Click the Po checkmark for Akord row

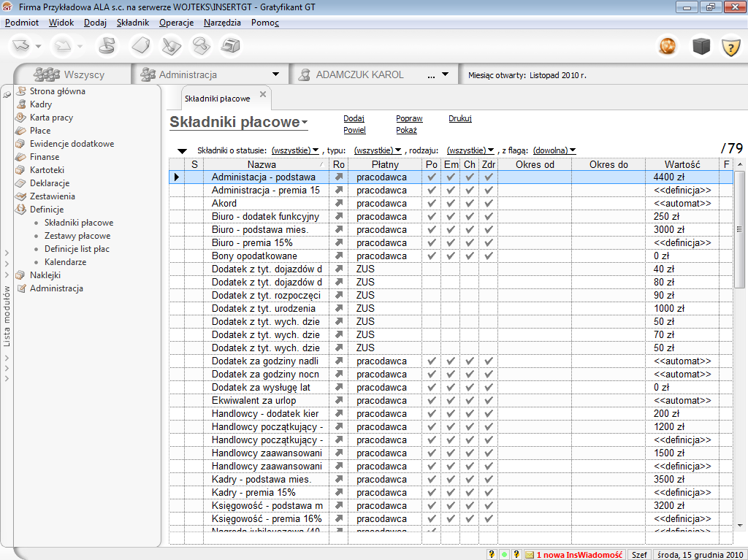point(432,204)
